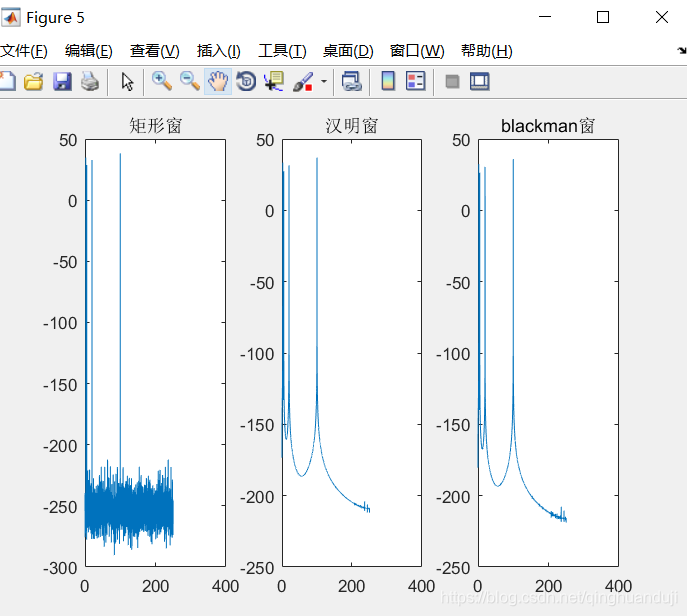Activate the Zoom In magnifier tool

coord(162,81)
